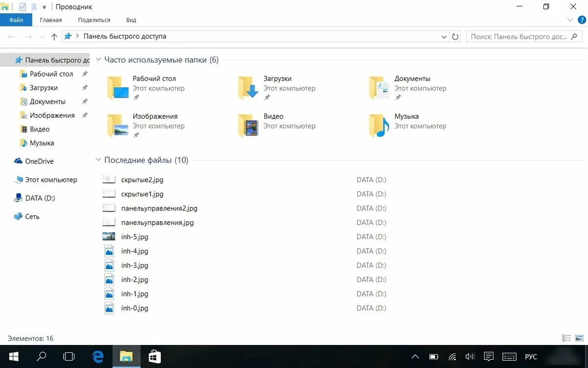The height and width of the screenshot is (368, 588).
Task: Select Музыка in the navigation pane
Action: point(42,143)
